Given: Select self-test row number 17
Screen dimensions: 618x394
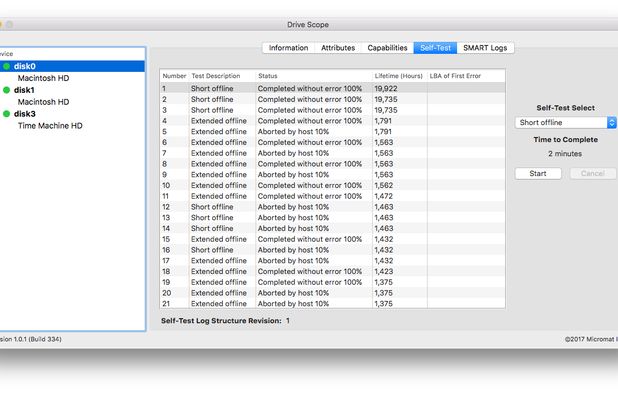Looking at the screenshot, I should point(332,260).
